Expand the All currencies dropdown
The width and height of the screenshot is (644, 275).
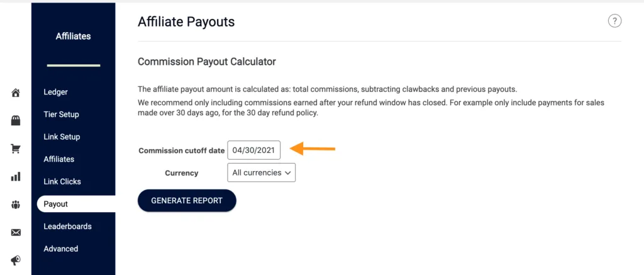click(x=261, y=172)
